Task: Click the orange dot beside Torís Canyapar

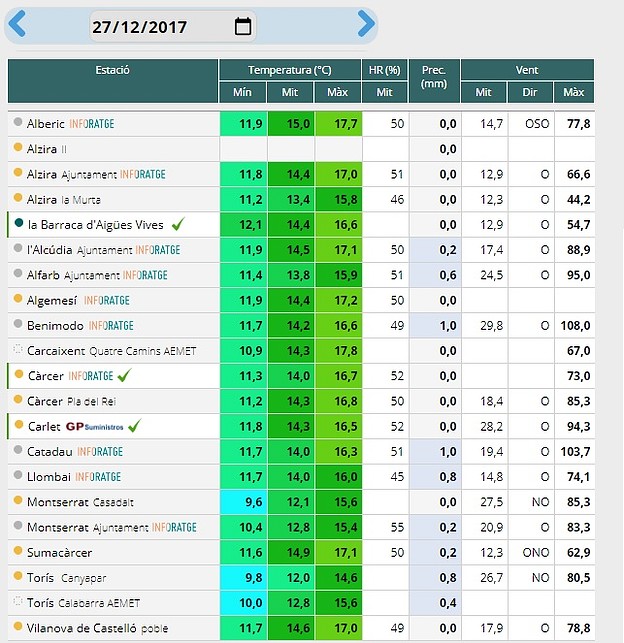Action: pos(18,576)
